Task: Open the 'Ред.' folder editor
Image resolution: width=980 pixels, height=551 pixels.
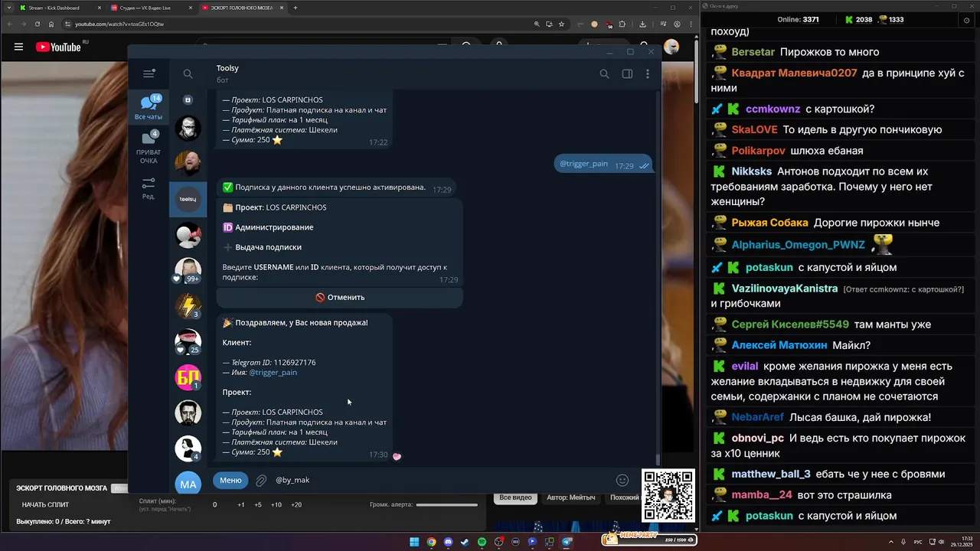Action: [x=149, y=188]
